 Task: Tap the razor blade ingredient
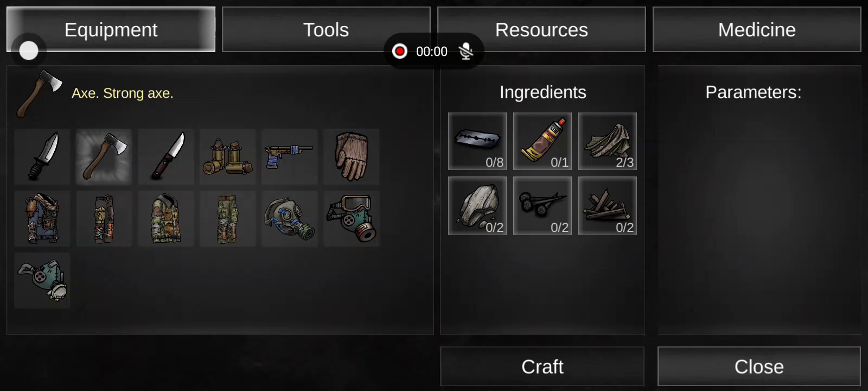tap(477, 141)
